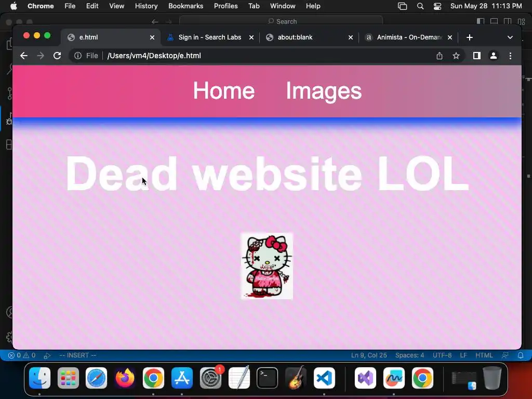Open the Window menu
The width and height of the screenshot is (532, 399).
283,6
